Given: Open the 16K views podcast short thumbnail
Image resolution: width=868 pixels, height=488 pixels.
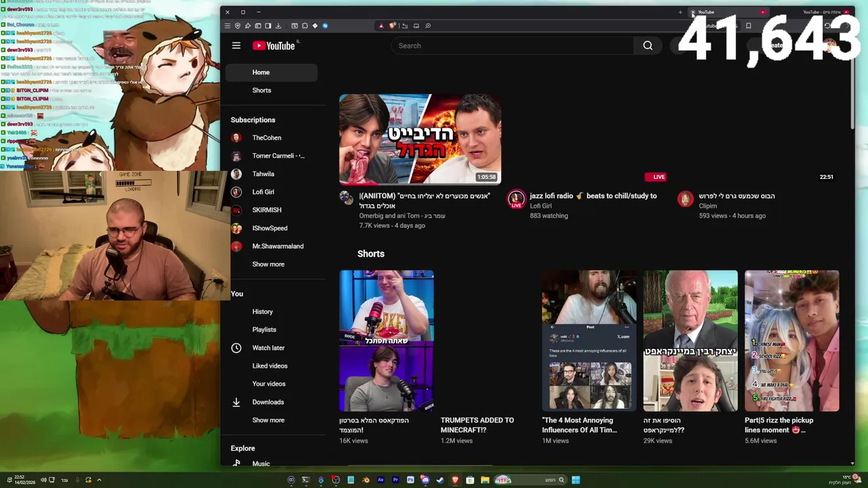Looking at the screenshot, I should point(387,341).
